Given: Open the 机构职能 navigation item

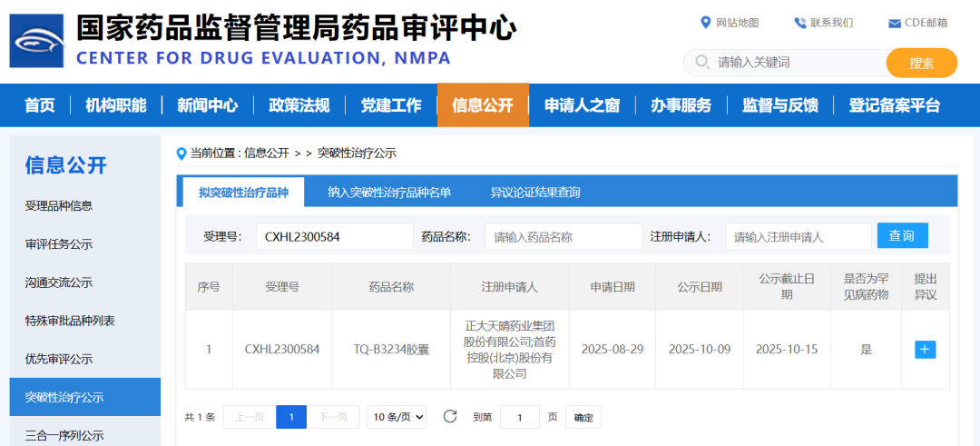Looking at the screenshot, I should [x=116, y=105].
